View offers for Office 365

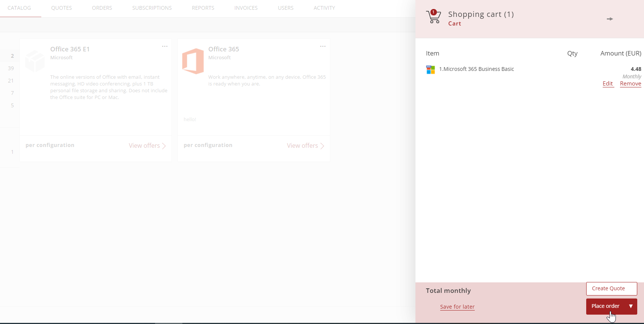pyautogui.click(x=305, y=145)
